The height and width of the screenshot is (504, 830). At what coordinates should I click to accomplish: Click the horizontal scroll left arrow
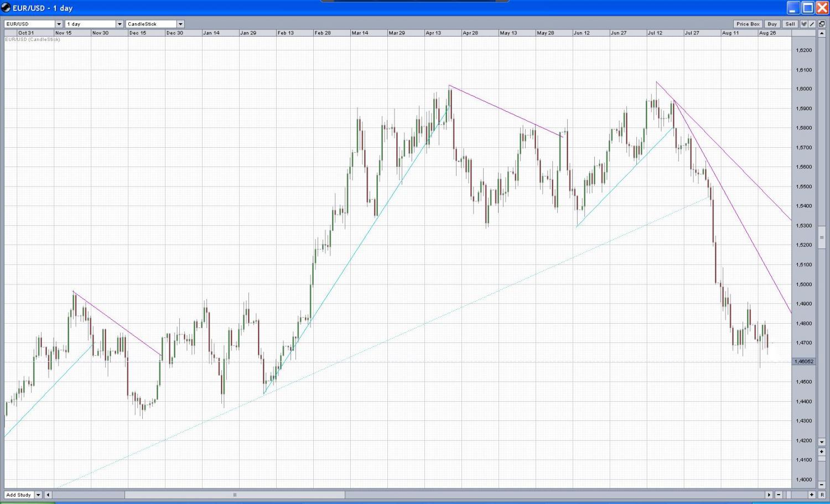click(48, 495)
